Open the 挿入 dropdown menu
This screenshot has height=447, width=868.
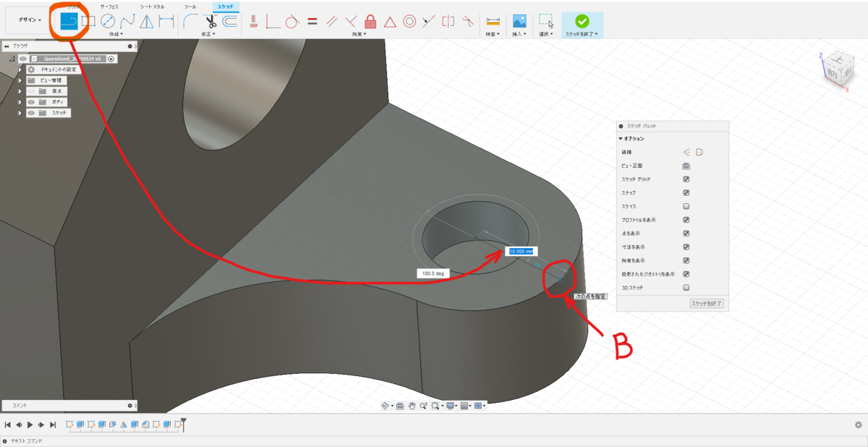[519, 34]
